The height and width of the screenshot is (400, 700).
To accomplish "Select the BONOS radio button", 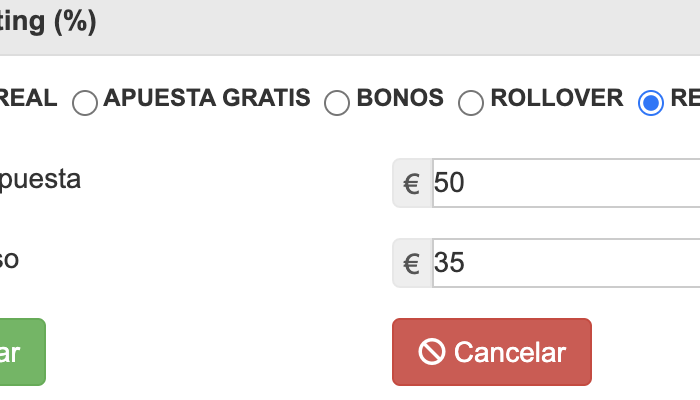I will point(337,103).
